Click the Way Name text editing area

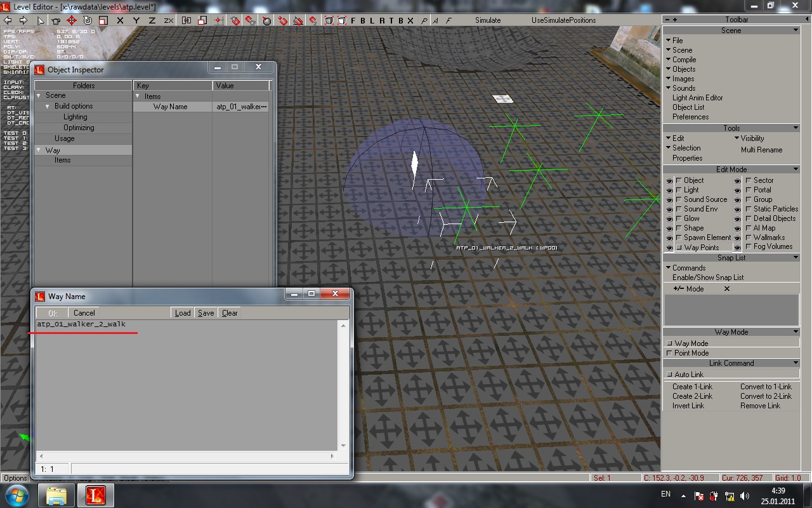click(188, 381)
